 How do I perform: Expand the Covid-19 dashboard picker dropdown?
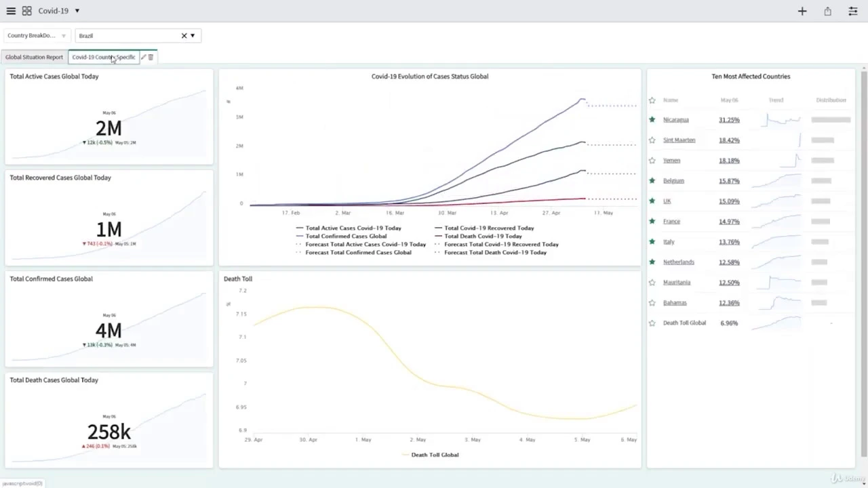click(77, 11)
